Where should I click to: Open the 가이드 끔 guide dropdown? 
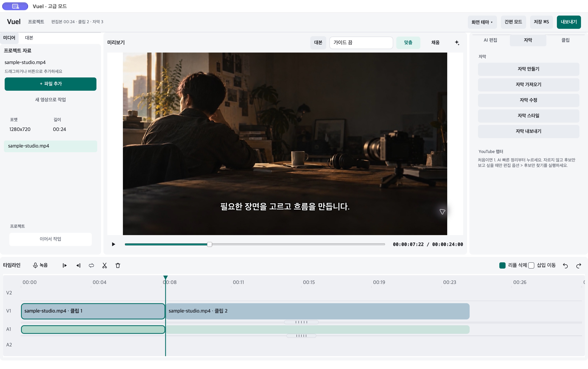(x=361, y=43)
